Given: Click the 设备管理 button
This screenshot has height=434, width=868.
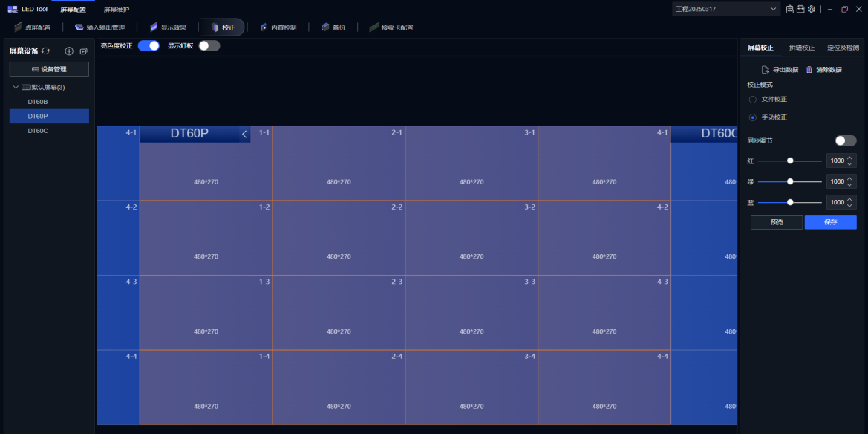Looking at the screenshot, I should point(49,69).
